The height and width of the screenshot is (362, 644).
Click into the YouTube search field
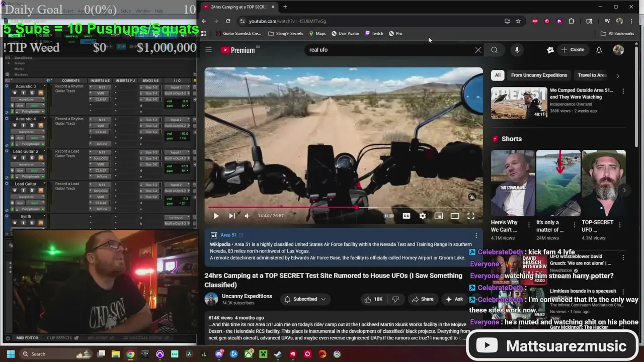[390, 50]
